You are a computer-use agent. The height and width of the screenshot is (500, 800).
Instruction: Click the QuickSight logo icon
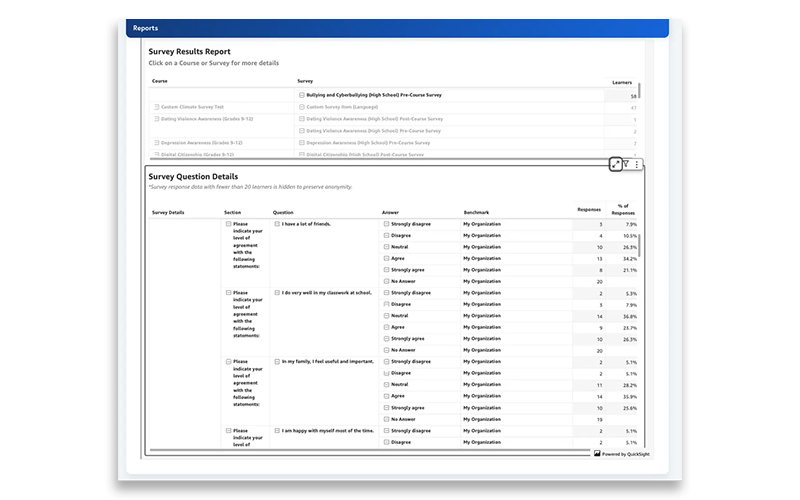[x=597, y=453]
